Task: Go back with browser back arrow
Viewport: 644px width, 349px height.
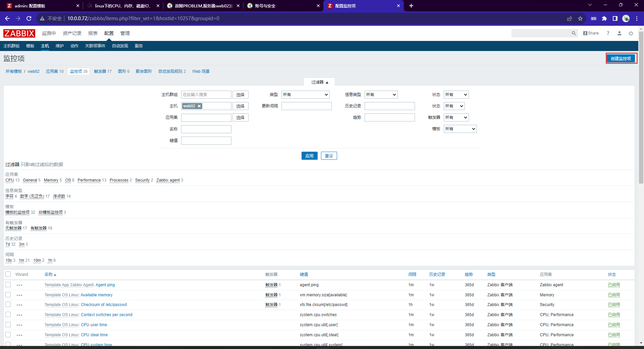Action: [x=7, y=18]
